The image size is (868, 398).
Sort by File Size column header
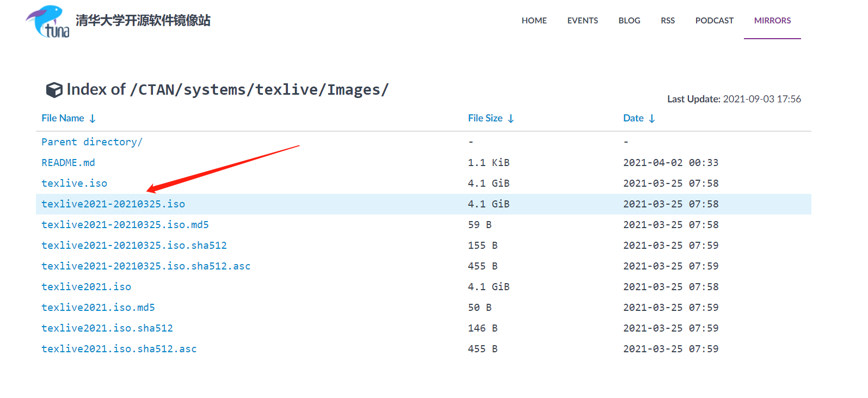point(485,118)
